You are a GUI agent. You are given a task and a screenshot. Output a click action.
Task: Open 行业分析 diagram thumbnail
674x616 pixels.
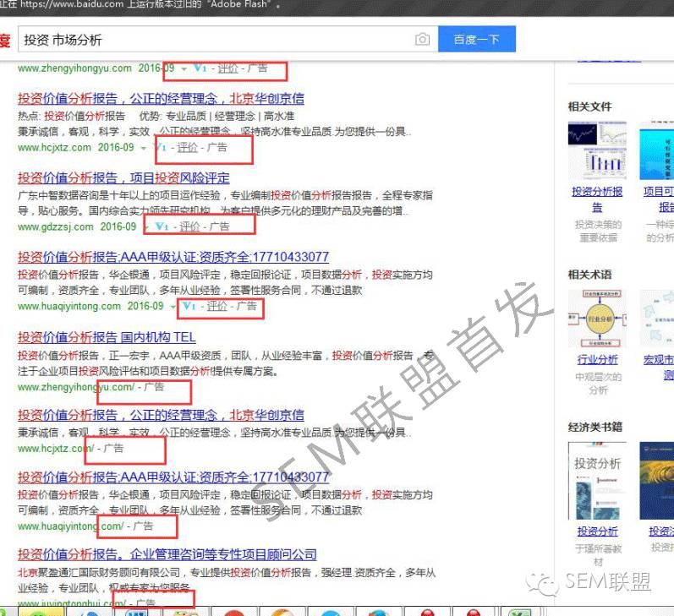click(x=597, y=319)
